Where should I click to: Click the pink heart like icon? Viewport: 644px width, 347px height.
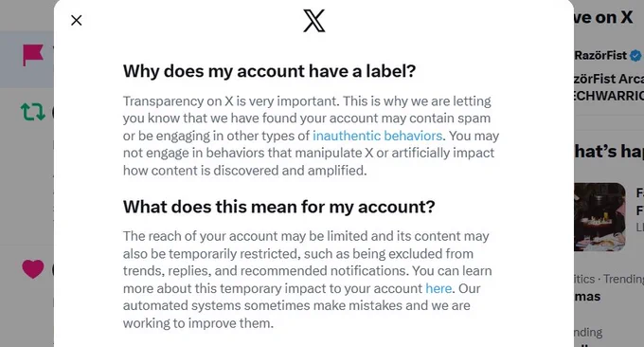click(x=33, y=269)
